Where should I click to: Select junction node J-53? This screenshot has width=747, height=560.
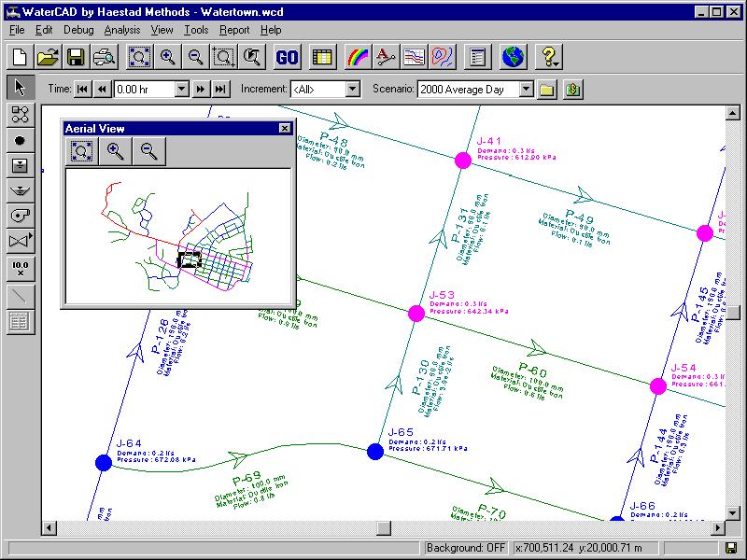[416, 314]
